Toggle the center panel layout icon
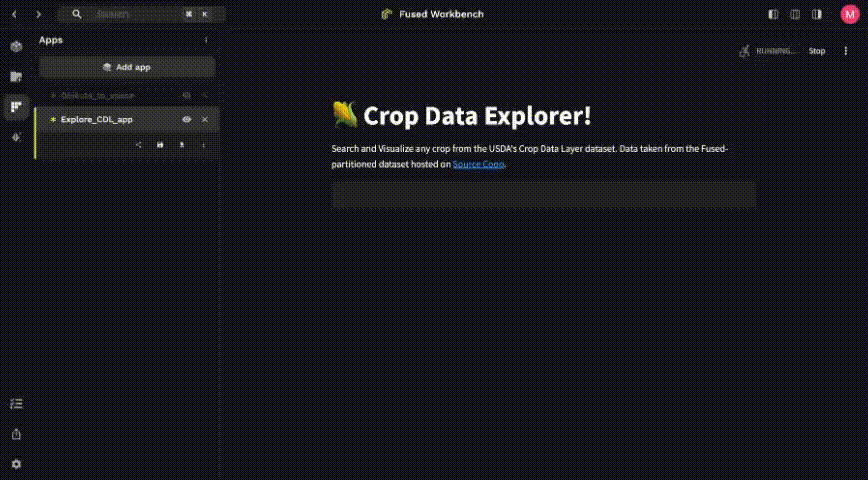868x480 pixels. [795, 14]
